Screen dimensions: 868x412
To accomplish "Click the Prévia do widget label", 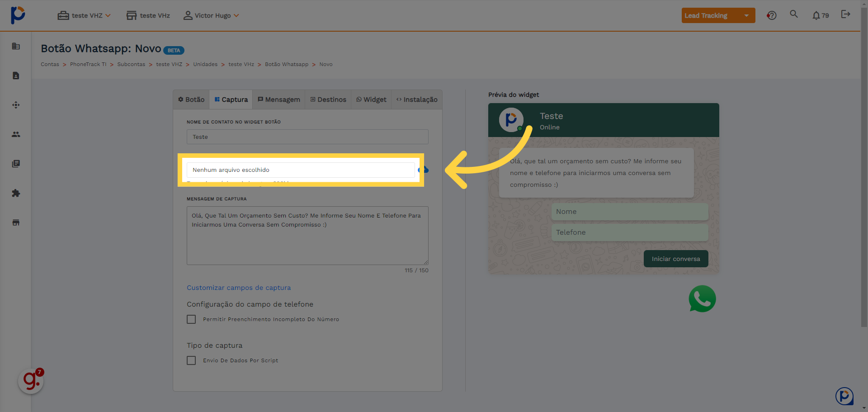I will click(514, 95).
